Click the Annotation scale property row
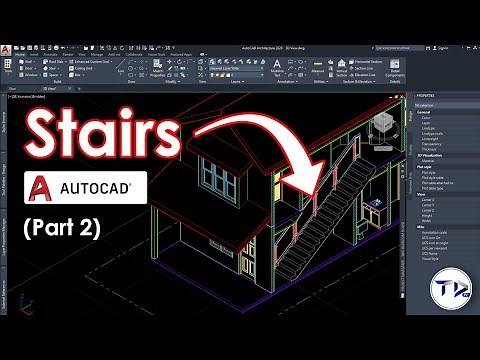The height and width of the screenshot is (360, 480). [447, 233]
